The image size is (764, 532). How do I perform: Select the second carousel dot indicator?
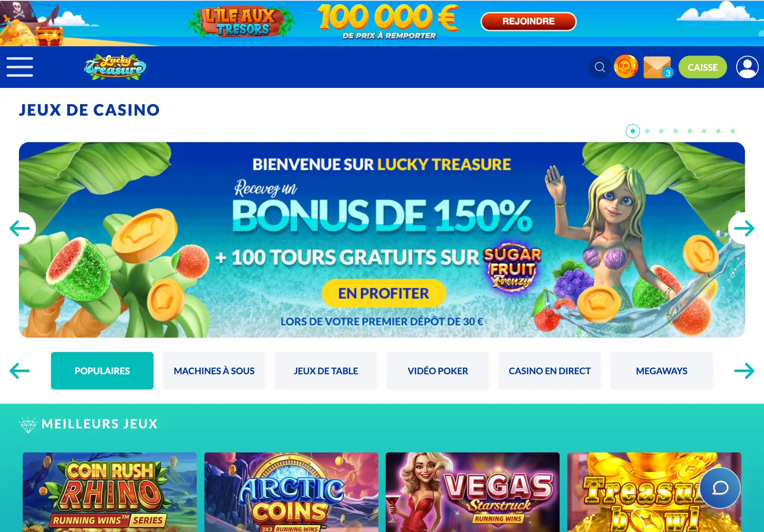[x=647, y=131]
